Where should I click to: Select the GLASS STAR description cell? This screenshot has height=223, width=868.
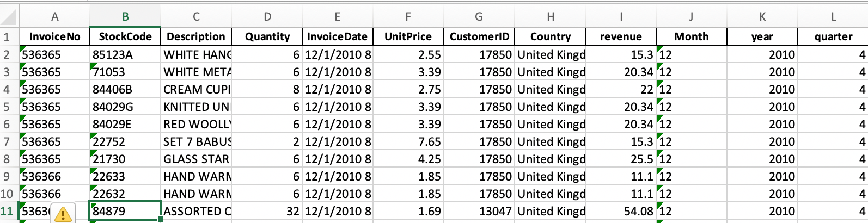196,159
